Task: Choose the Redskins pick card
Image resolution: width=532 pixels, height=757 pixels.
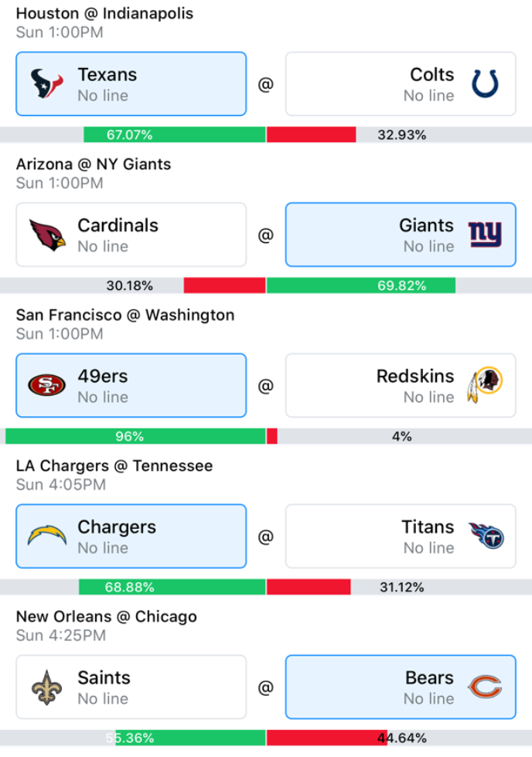Action: [401, 385]
